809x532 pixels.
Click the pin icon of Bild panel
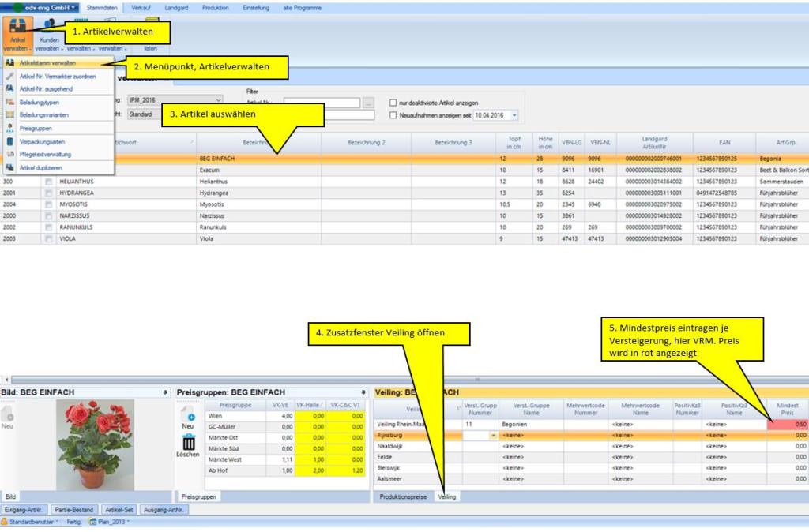[x=165, y=392]
